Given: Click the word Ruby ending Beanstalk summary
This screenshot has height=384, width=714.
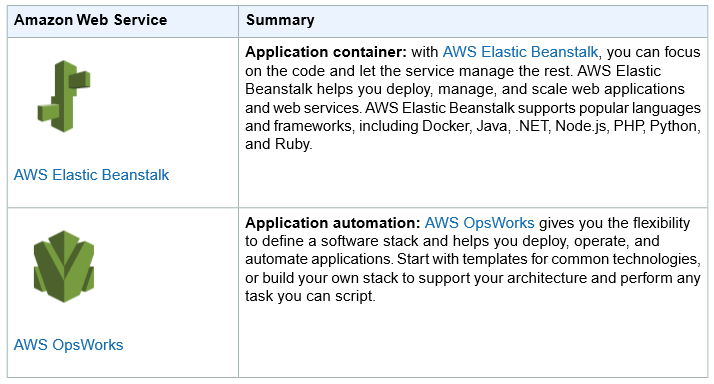Looking at the screenshot, I should [x=293, y=144].
